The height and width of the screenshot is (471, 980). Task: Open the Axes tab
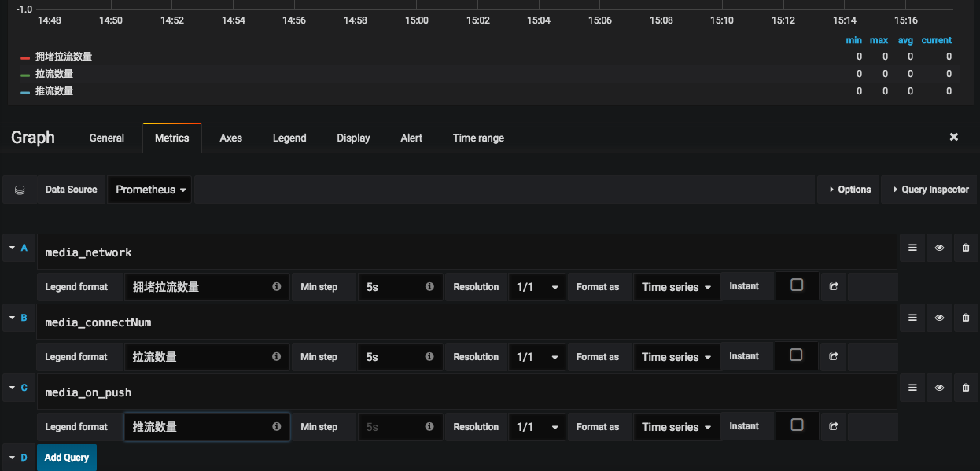click(230, 138)
